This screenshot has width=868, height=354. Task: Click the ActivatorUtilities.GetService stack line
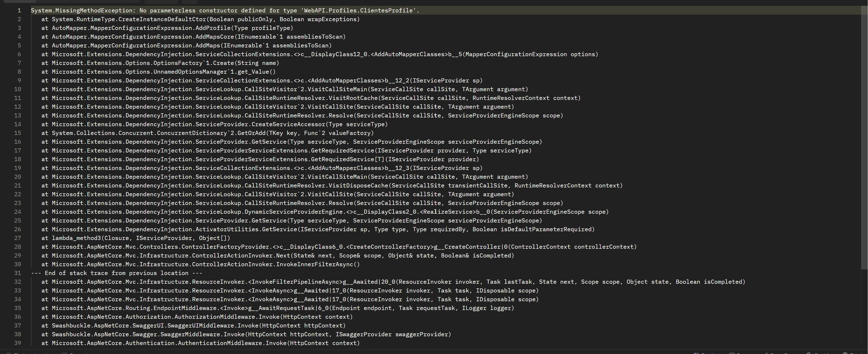click(x=318, y=229)
